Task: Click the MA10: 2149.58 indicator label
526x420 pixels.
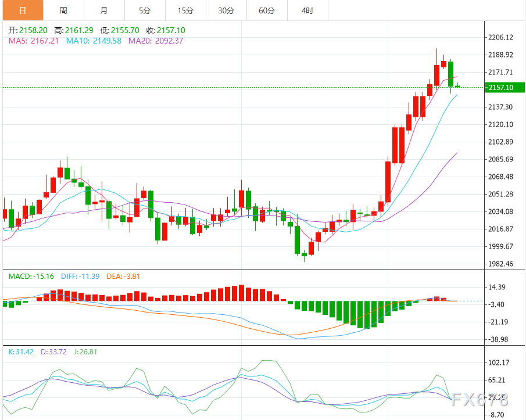Action: [94, 41]
